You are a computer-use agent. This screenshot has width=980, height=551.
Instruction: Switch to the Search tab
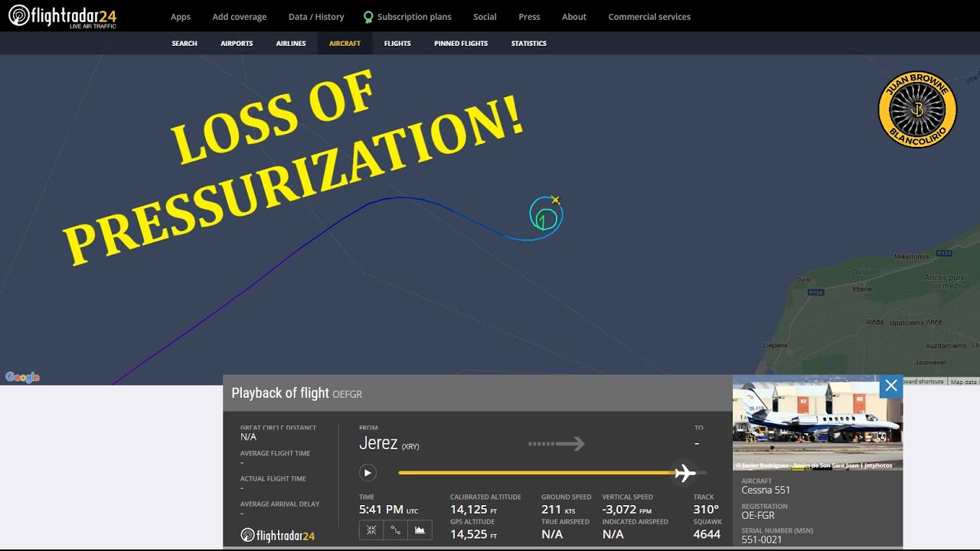click(x=185, y=44)
